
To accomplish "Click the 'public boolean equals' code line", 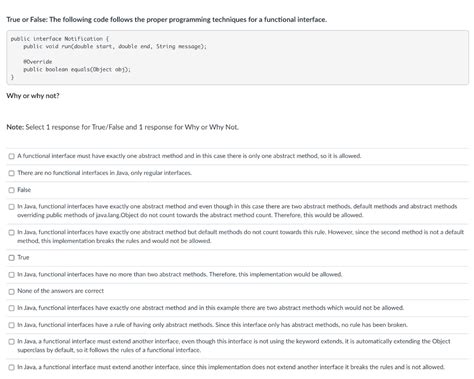I will (77, 69).
